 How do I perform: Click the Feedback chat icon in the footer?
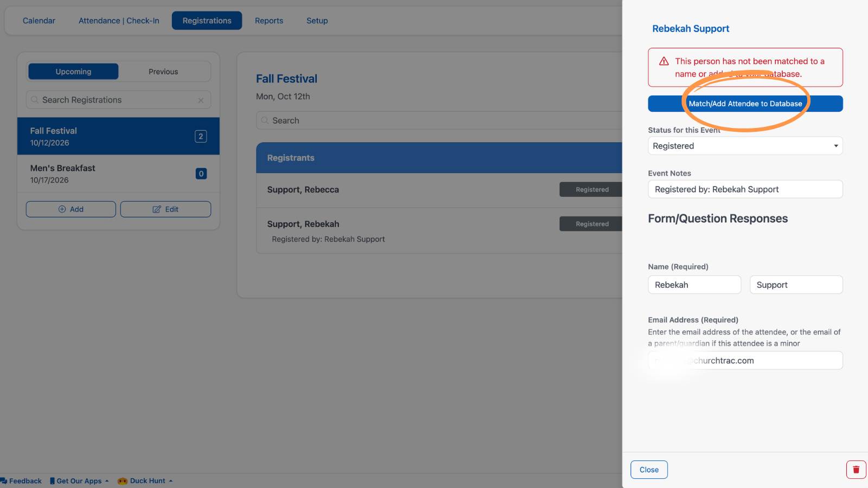(4, 481)
